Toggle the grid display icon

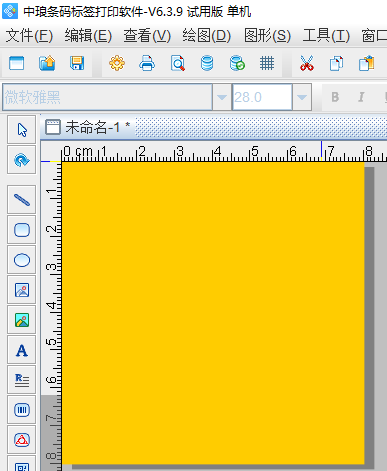[267, 63]
